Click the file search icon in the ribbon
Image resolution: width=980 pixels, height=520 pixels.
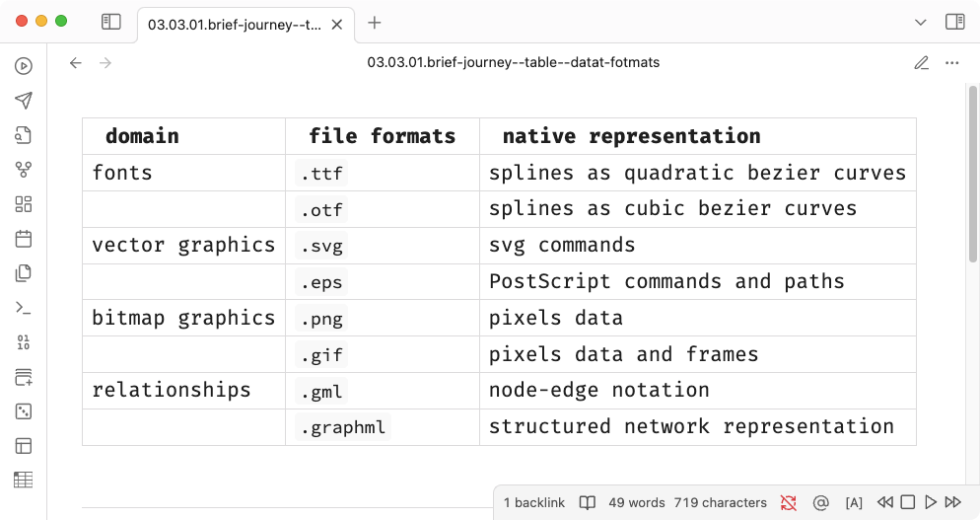click(23, 135)
